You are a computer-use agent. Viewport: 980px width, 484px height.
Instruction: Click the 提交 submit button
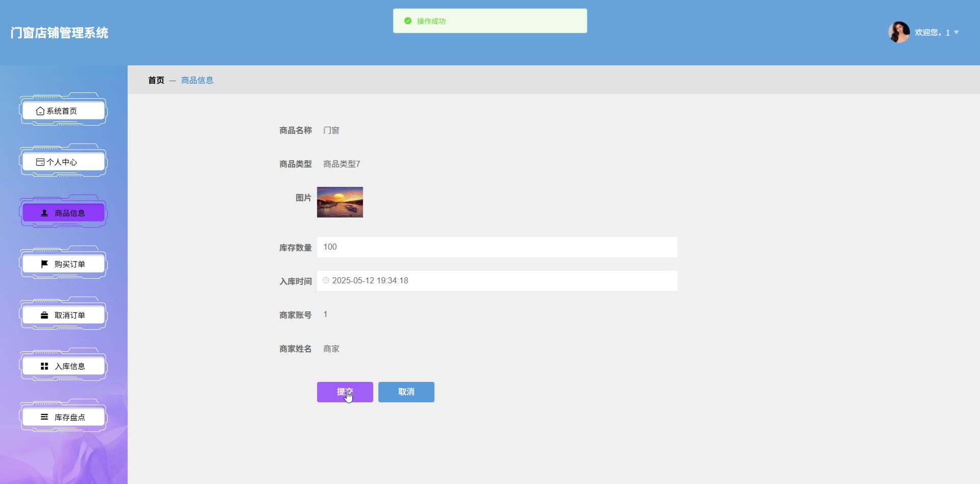(345, 392)
